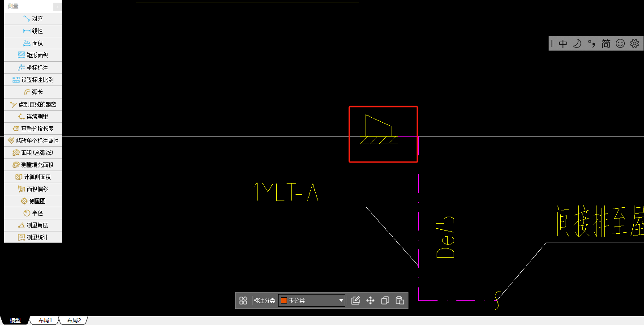Viewport: 644px width, 325px height.
Task: Open IME settings gear
Action: pos(635,43)
